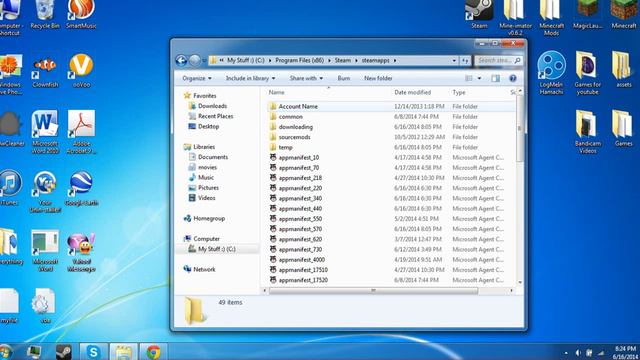Screen dimensions: 640x360
Task: Click the volume icon in system tray
Action: [578, 353]
